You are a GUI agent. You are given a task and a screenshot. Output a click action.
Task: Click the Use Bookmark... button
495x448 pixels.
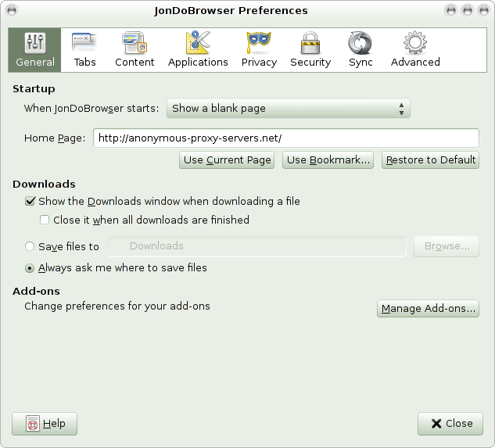[328, 160]
